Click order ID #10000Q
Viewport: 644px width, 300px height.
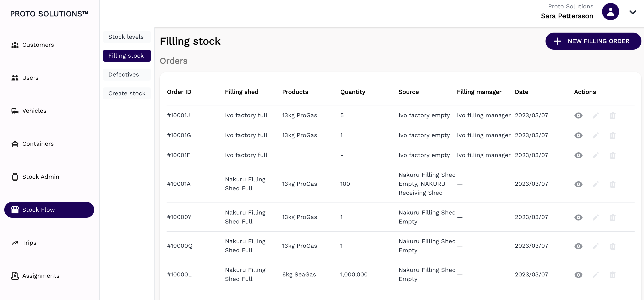tap(179, 246)
